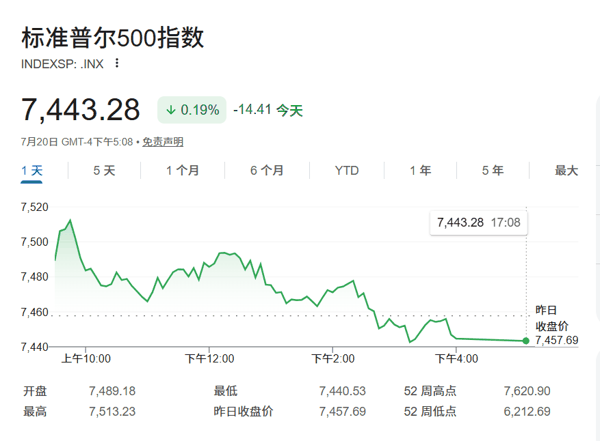Click the 52 周高点 value 7,620.90
This screenshot has width=600, height=441.
[527, 391]
